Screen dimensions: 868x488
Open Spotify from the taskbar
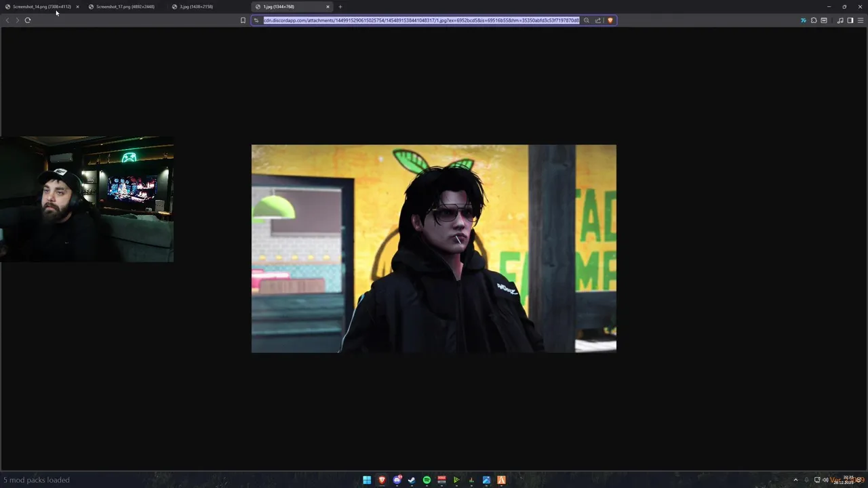427,480
